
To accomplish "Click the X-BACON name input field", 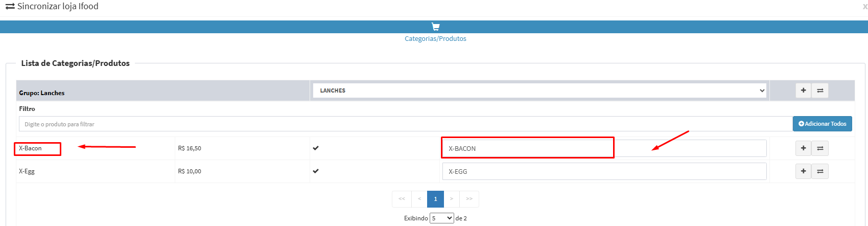I will tap(604, 148).
